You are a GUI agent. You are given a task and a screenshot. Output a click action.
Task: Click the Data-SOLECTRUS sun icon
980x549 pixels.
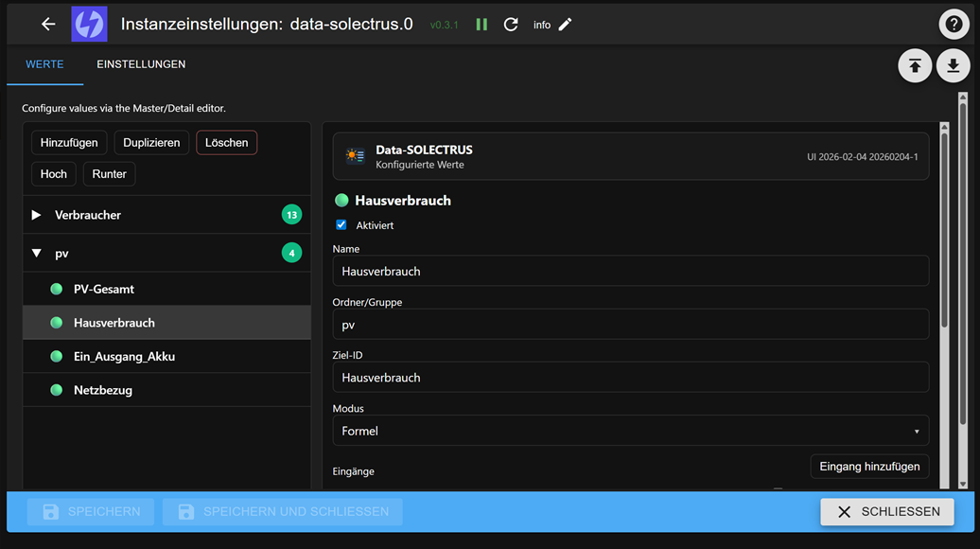pos(355,155)
